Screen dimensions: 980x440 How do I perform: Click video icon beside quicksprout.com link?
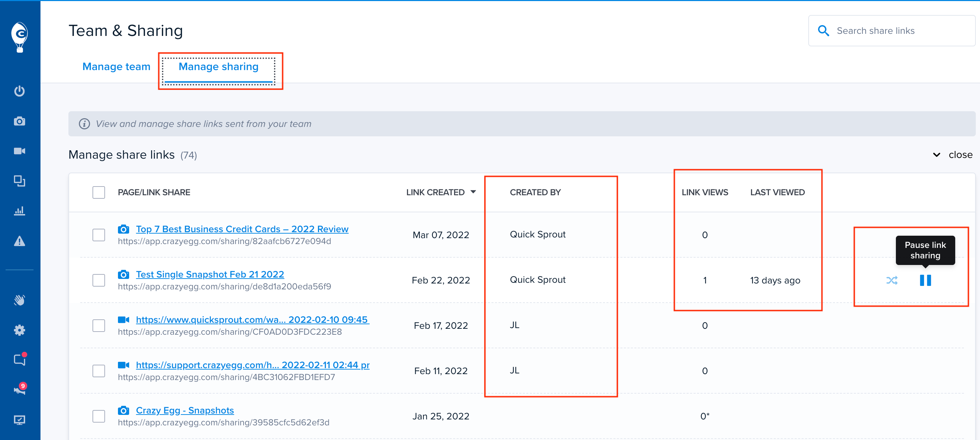point(123,320)
